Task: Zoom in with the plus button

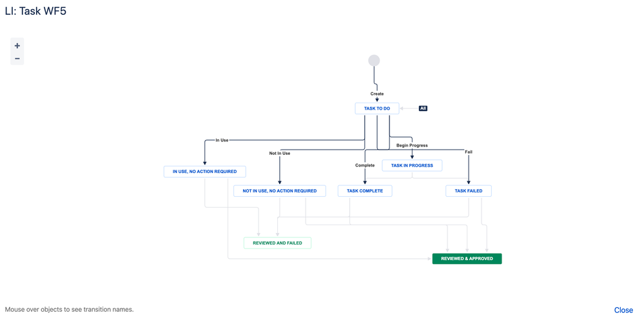Action: [17, 46]
